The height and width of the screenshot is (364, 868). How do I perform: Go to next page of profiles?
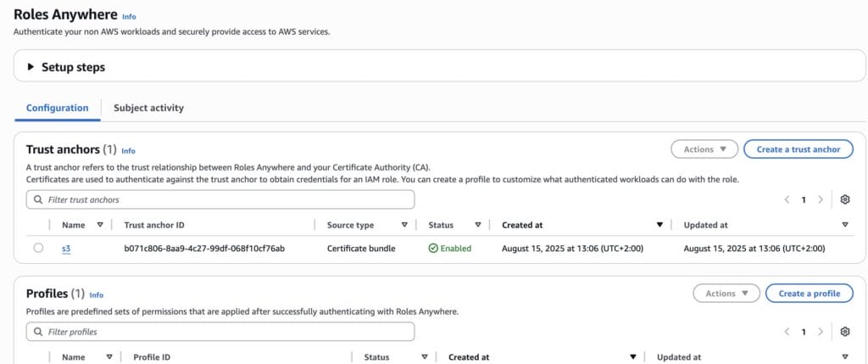click(820, 332)
